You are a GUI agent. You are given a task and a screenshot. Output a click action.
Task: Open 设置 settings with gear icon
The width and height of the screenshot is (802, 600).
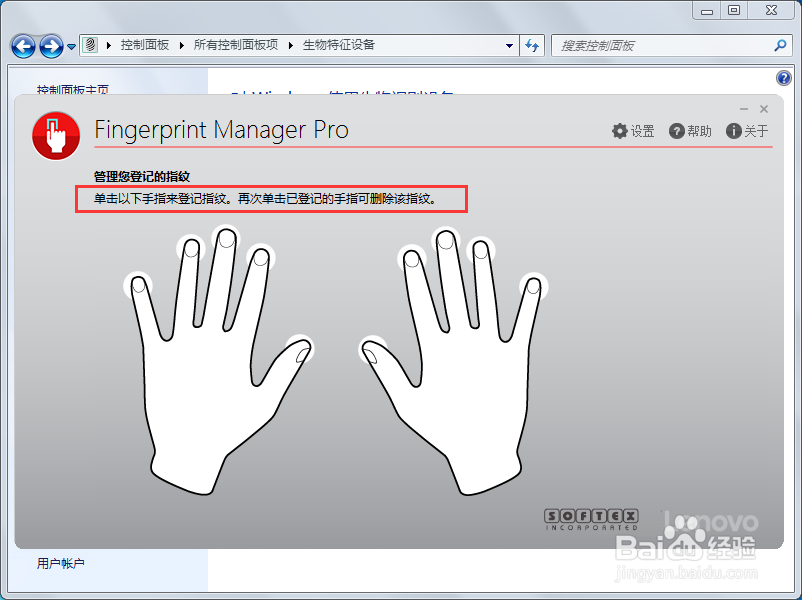pyautogui.click(x=633, y=131)
